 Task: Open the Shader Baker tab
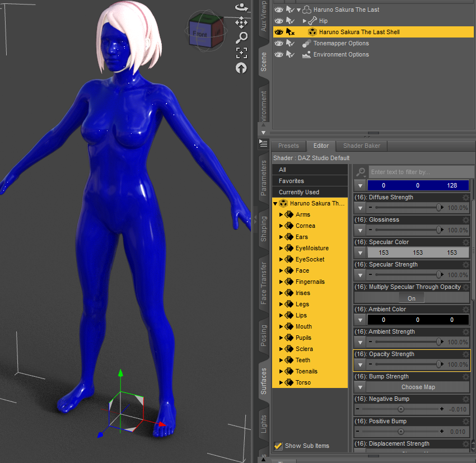tap(362, 146)
